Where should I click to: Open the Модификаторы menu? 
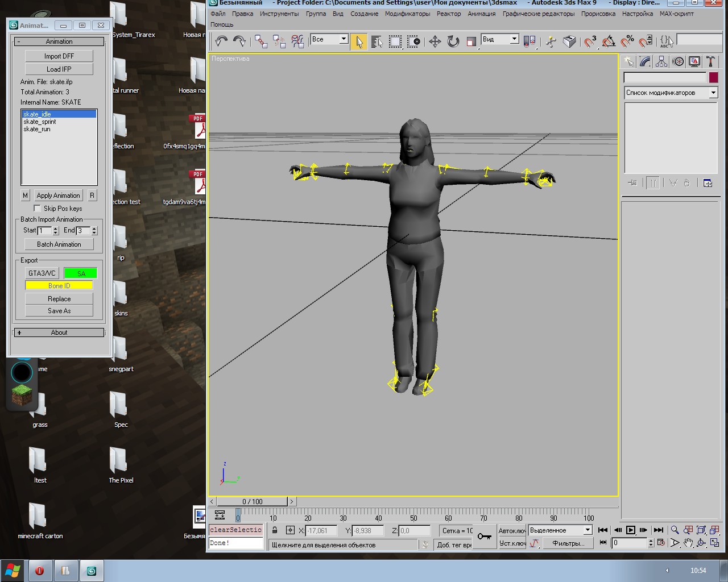click(x=407, y=14)
